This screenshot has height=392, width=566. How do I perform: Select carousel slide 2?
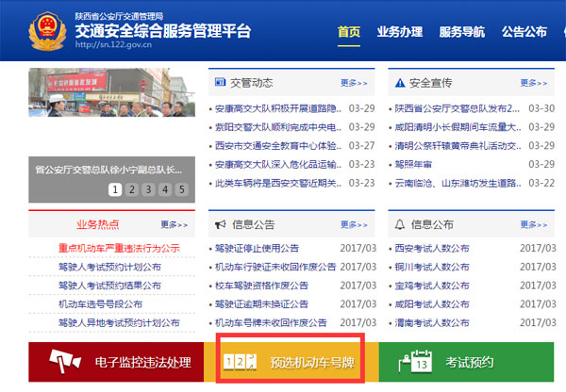tap(132, 189)
